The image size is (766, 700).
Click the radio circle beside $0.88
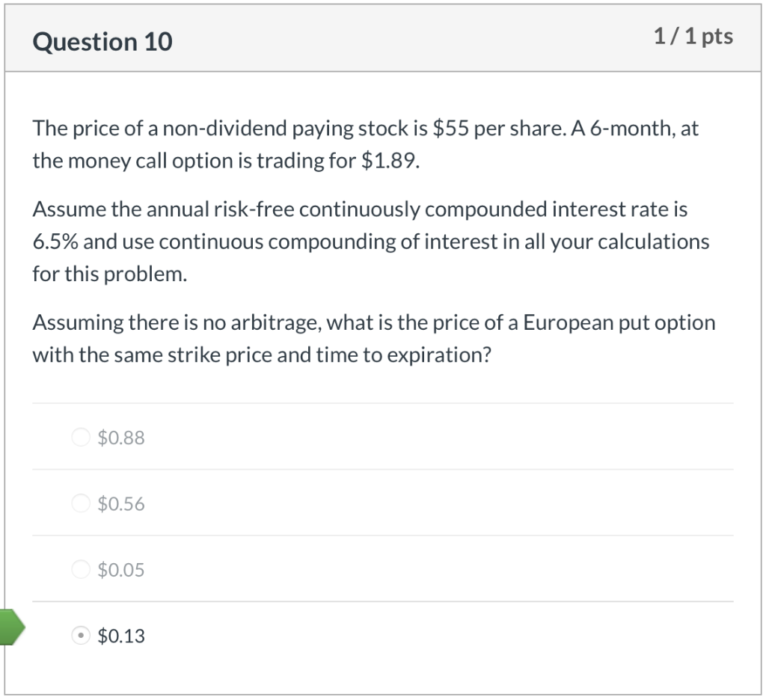80,437
